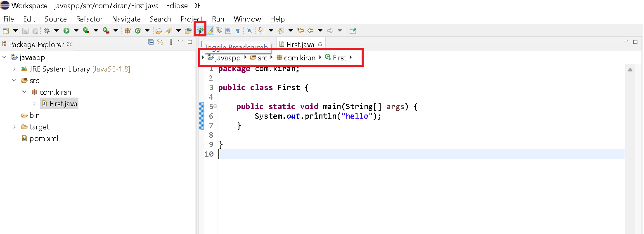This screenshot has width=644, height=234.
Task: Collapse the javaapp project node
Action: click(5, 57)
